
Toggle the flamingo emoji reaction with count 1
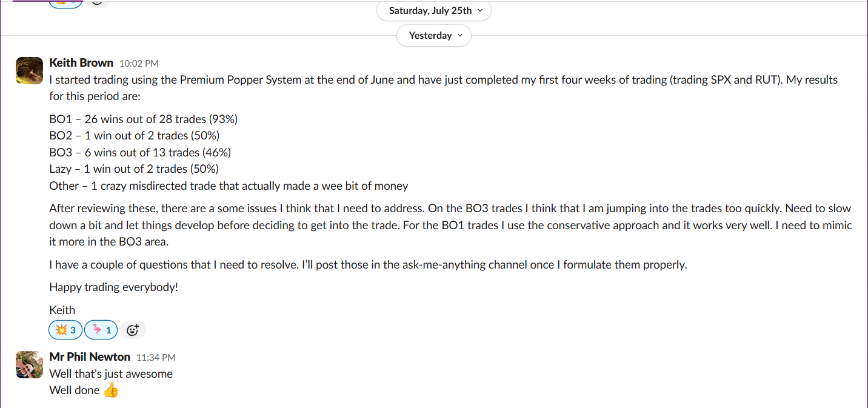click(x=101, y=330)
